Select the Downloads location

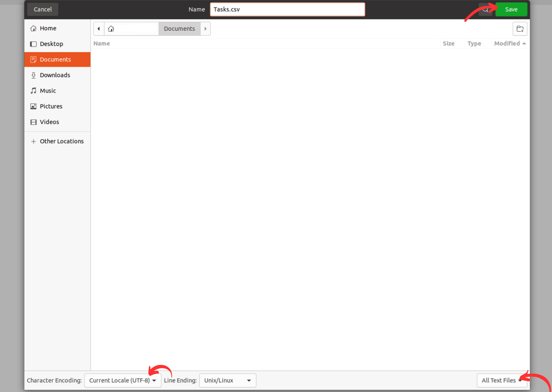(55, 75)
